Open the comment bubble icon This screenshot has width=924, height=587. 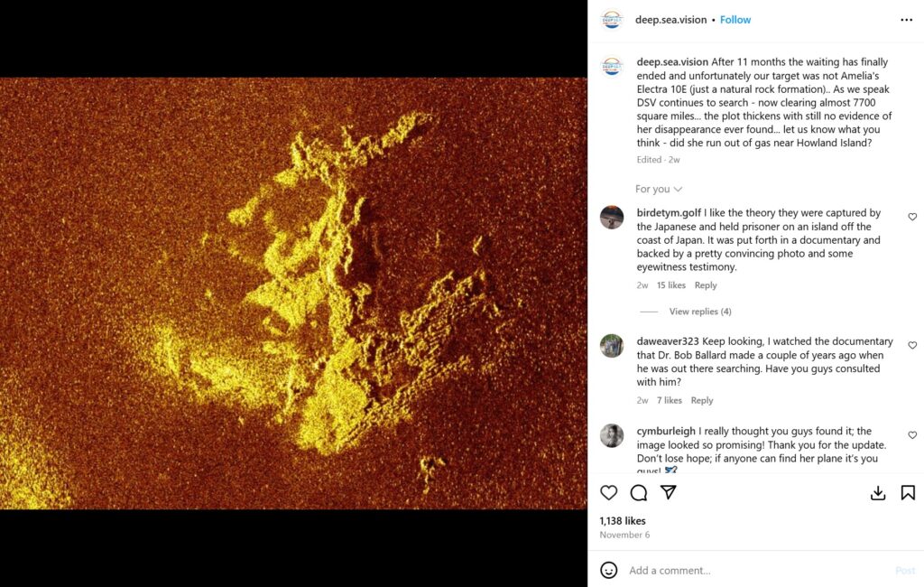[x=638, y=492]
